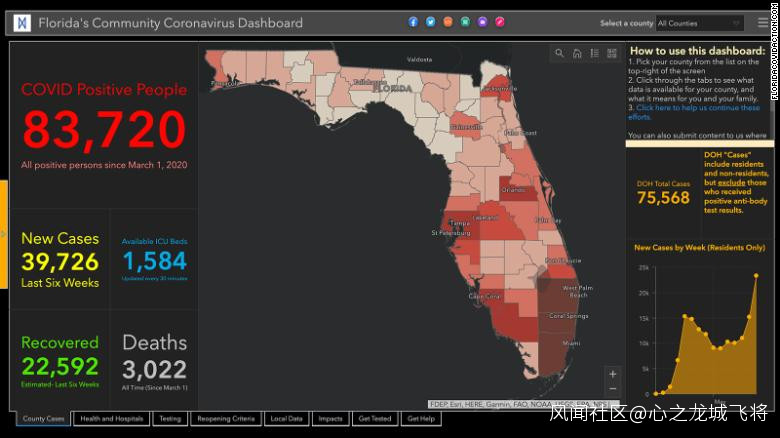Image resolution: width=780 pixels, height=438 pixels.
Task: Click the Cape Coral label on map
Action: (x=484, y=296)
